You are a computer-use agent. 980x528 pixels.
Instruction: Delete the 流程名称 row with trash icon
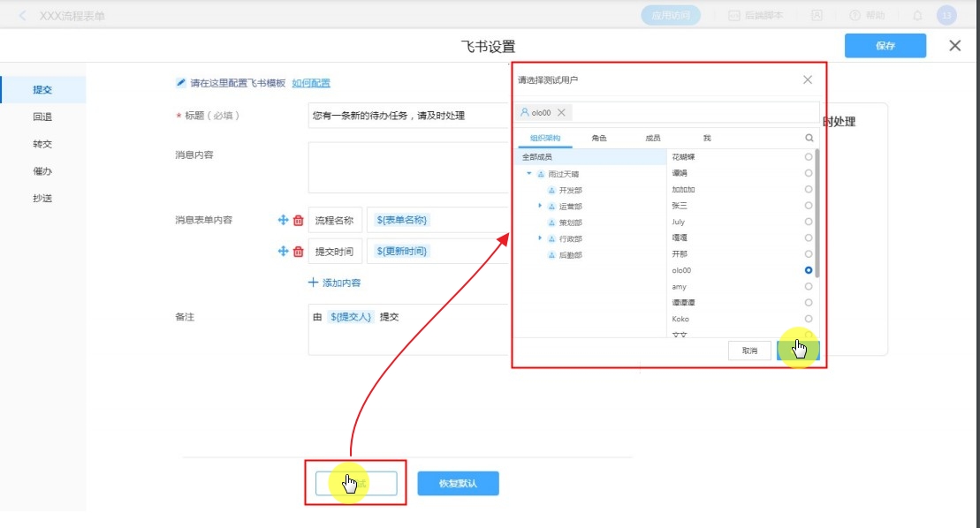tap(298, 221)
